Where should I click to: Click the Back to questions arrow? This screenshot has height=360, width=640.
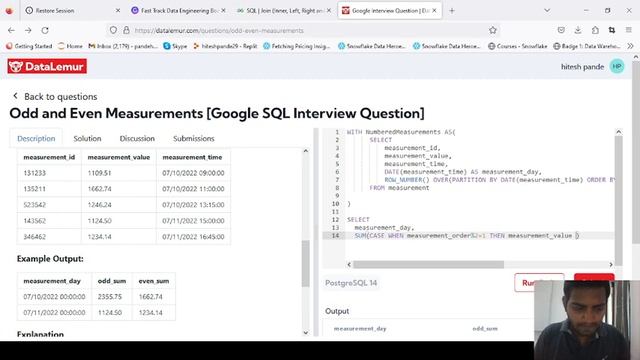15,96
